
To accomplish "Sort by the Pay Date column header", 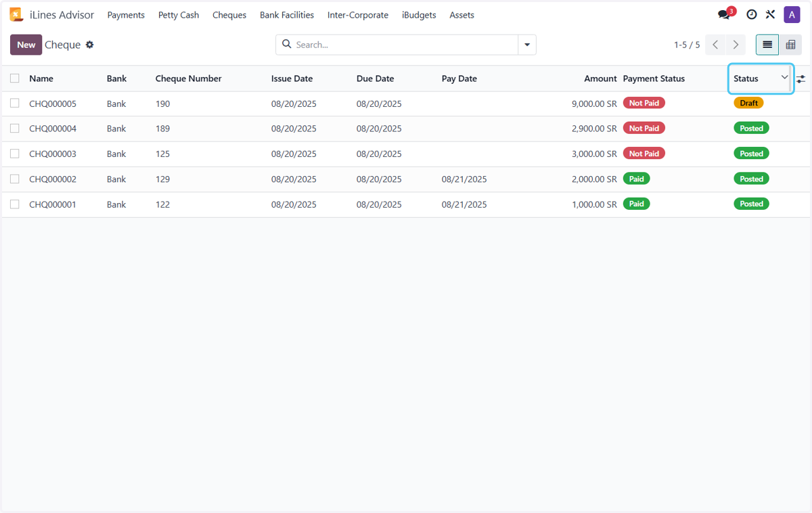I will pos(459,79).
